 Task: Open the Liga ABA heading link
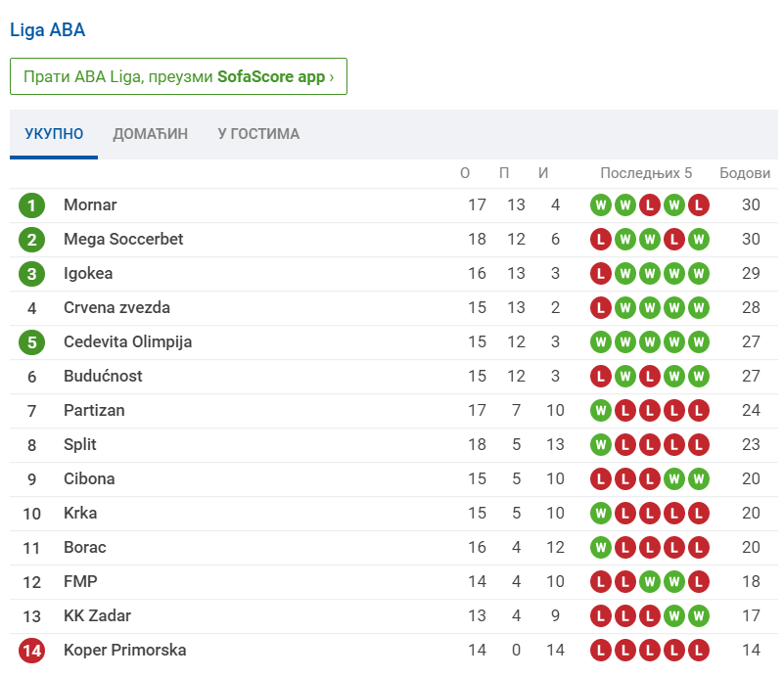click(x=47, y=30)
